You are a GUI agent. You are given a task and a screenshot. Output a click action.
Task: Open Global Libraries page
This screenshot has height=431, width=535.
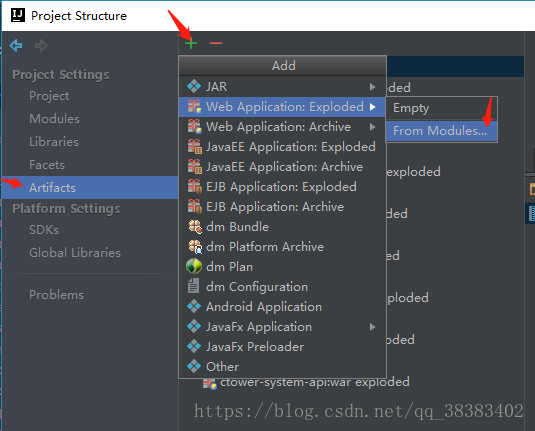point(75,253)
